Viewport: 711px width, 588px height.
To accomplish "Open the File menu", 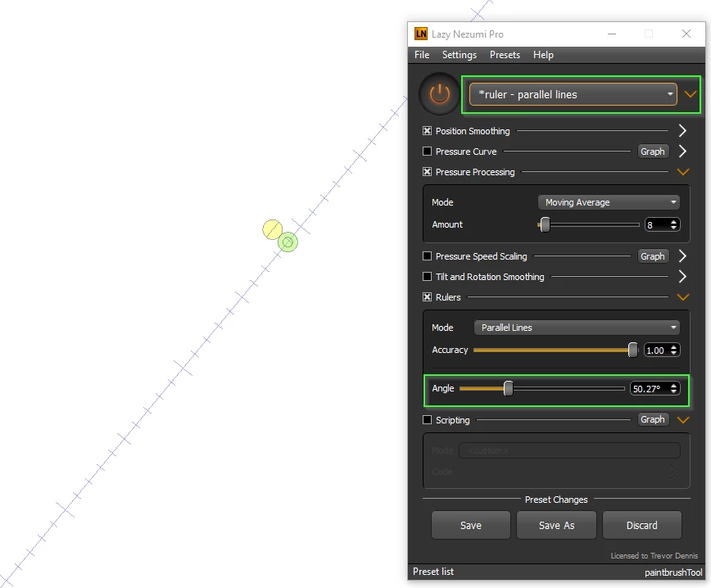I will coord(422,55).
